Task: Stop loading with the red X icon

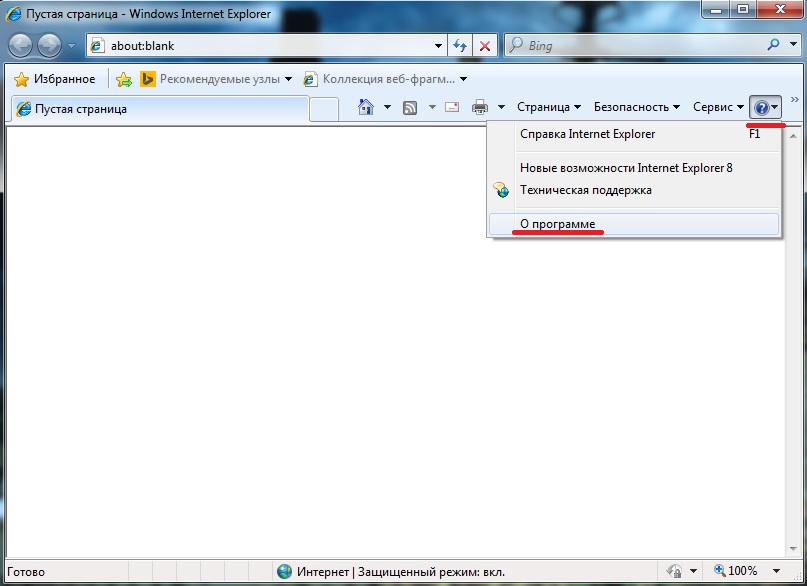Action: tap(484, 46)
